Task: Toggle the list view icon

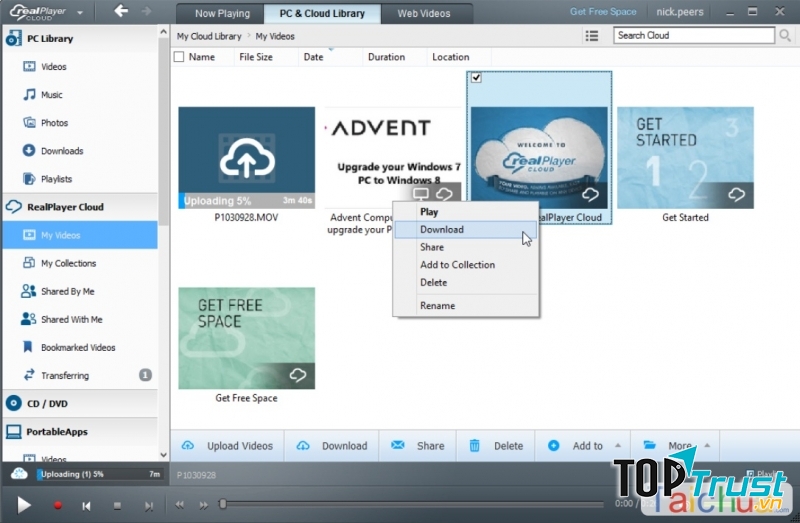Action: tap(592, 36)
